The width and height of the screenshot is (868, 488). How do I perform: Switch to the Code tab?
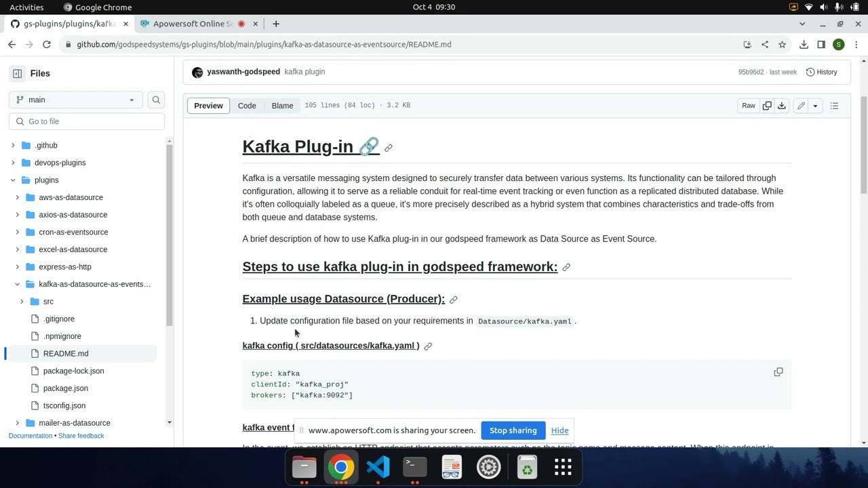click(x=247, y=106)
